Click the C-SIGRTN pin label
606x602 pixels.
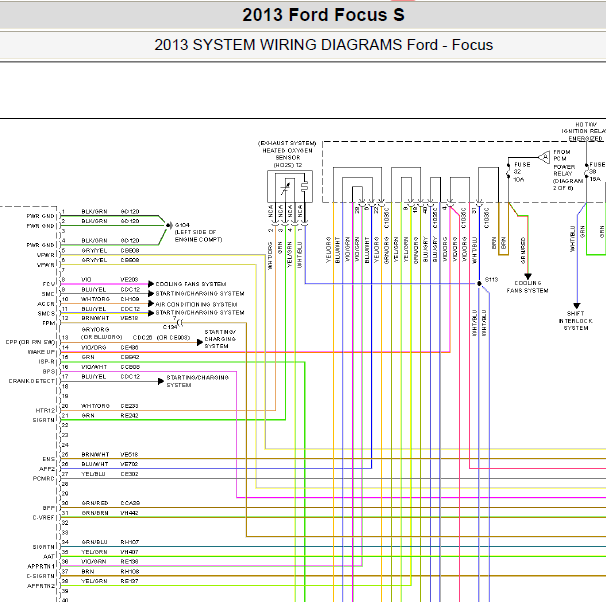41,576
